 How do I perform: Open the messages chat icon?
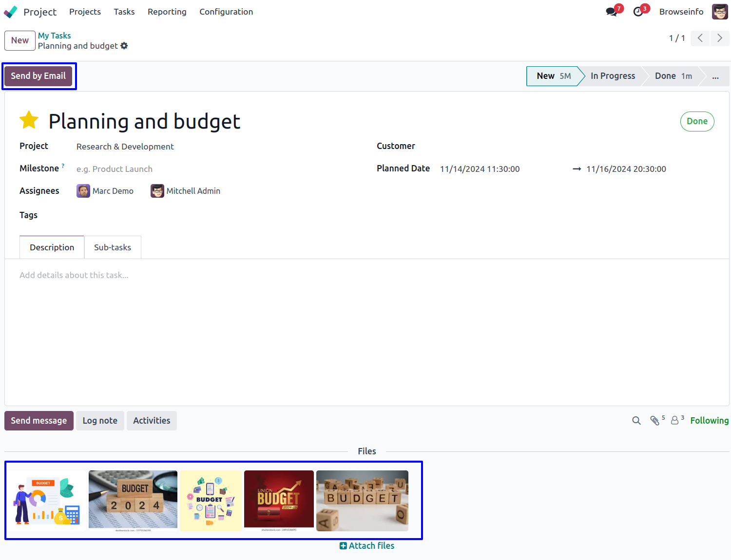612,12
